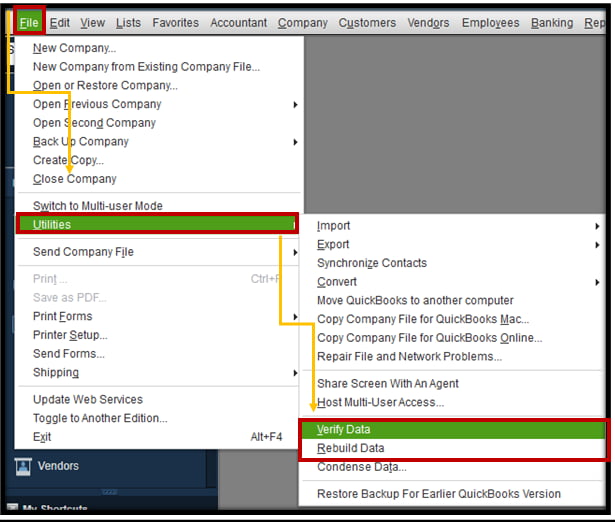
Task: Expand Convert submenu arrow
Action: pyautogui.click(x=597, y=282)
